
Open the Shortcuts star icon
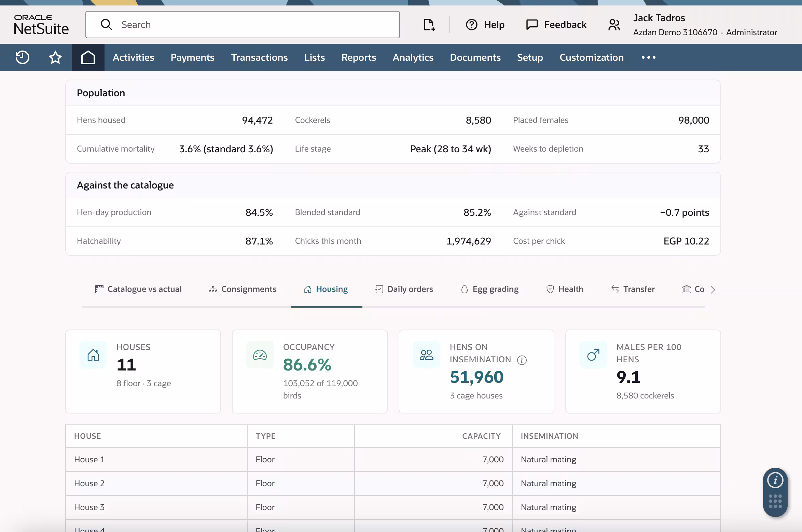[55, 57]
